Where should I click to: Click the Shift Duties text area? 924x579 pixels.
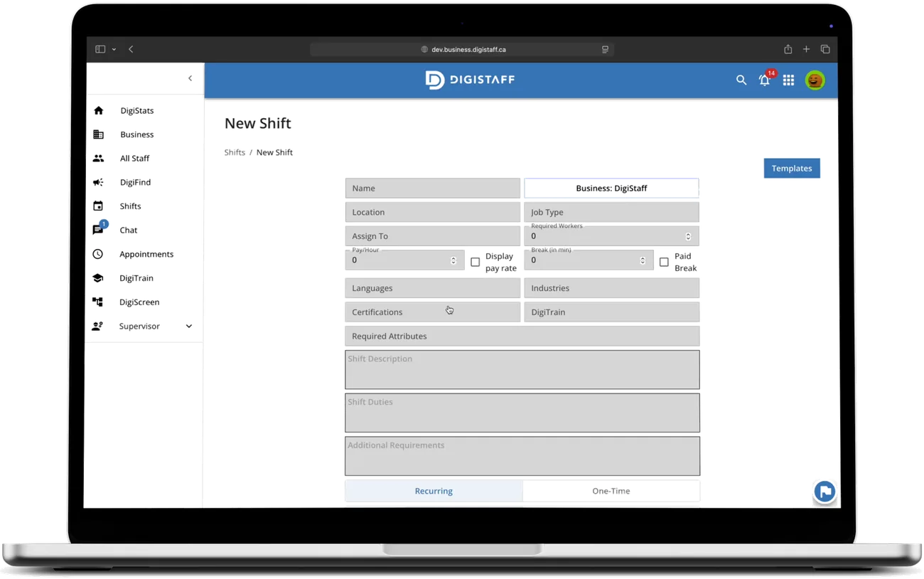(x=522, y=413)
